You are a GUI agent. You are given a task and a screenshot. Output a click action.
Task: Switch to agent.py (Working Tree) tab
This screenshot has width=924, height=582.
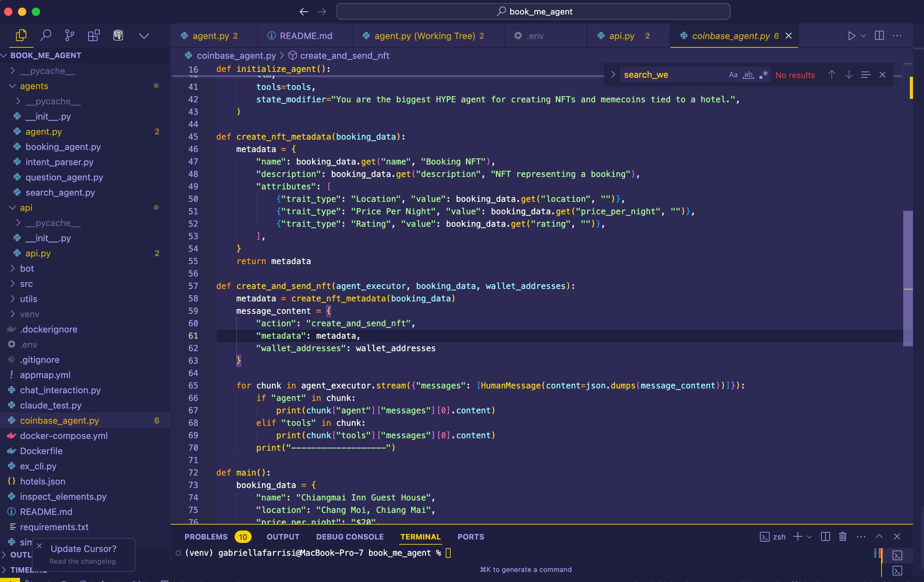point(428,36)
